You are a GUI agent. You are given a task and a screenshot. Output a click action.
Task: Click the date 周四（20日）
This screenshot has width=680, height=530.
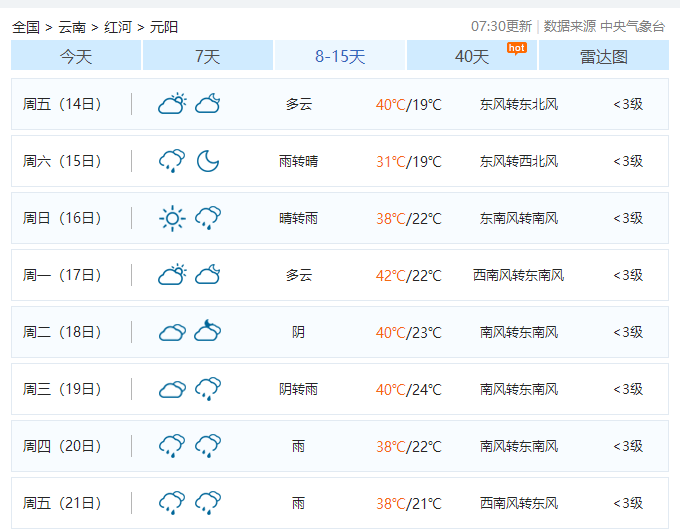62,446
